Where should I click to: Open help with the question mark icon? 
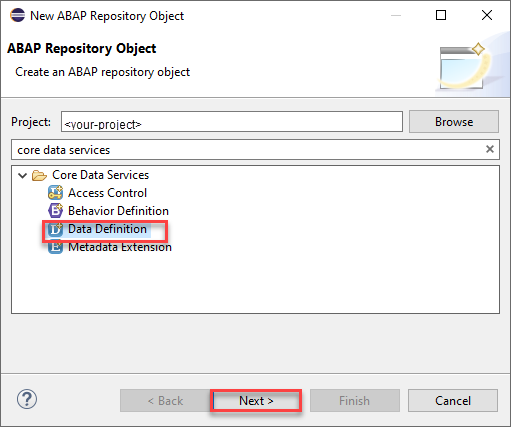(27, 399)
